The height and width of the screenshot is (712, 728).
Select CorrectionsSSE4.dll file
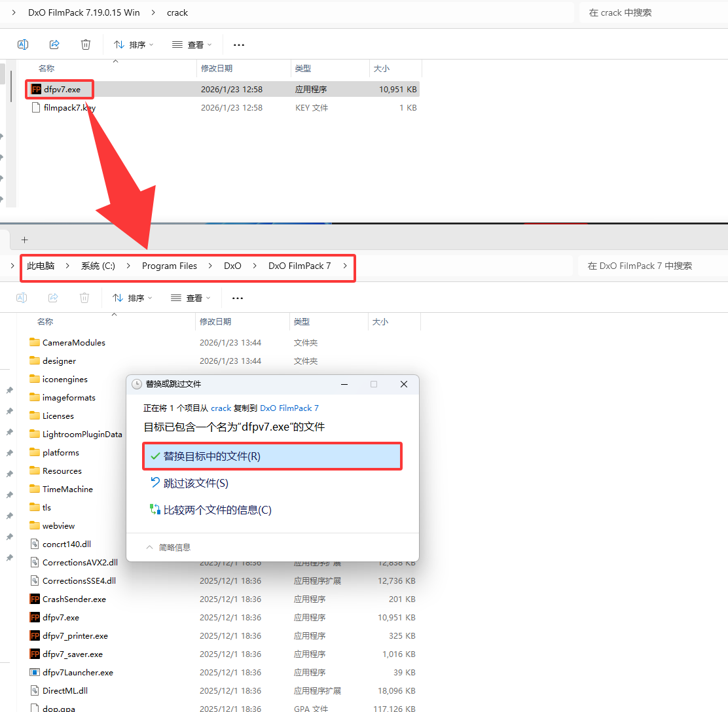(73, 580)
